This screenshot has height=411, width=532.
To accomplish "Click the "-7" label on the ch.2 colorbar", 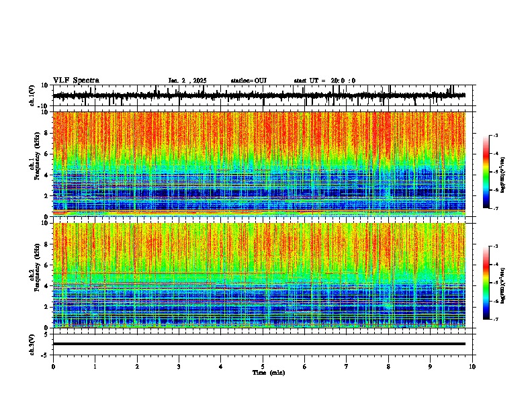I will (495, 319).
